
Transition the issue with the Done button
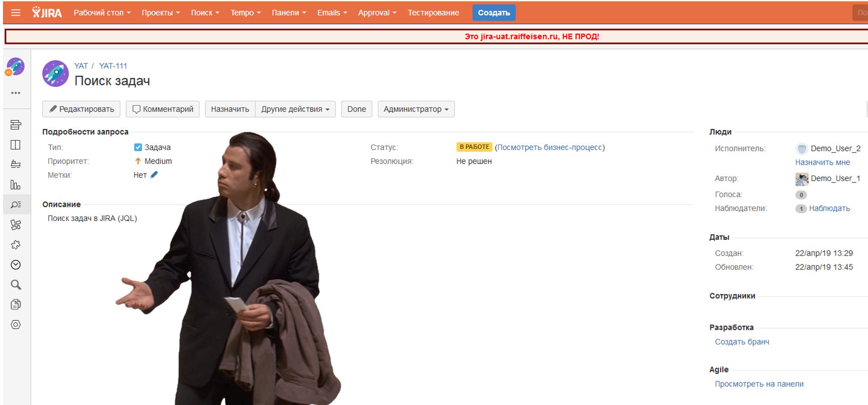pyautogui.click(x=357, y=109)
